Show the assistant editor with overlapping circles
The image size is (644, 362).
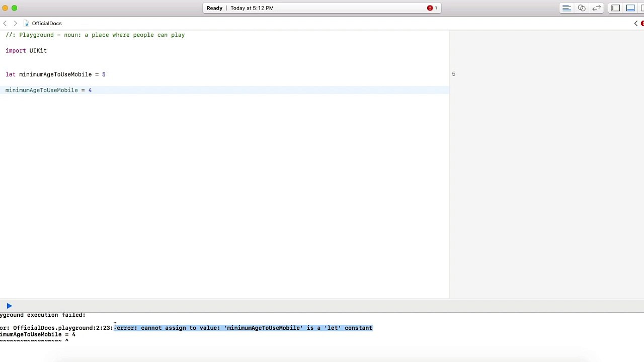coord(582,8)
